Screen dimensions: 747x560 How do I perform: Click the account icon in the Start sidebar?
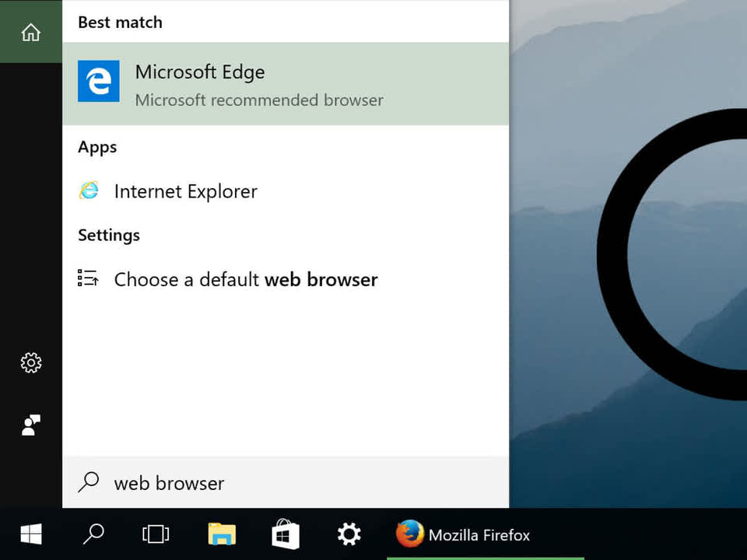tap(30, 425)
